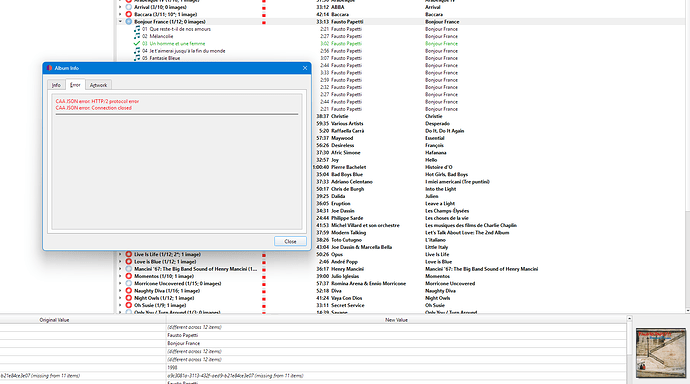Click the Raffaella Carrà artist entry
Image resolution: width=690 pixels, height=384 pixels.
coord(347,131)
